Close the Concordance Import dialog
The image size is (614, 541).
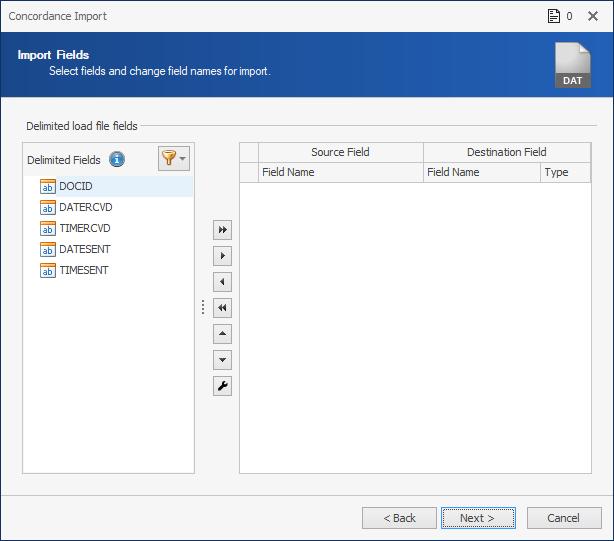[593, 16]
